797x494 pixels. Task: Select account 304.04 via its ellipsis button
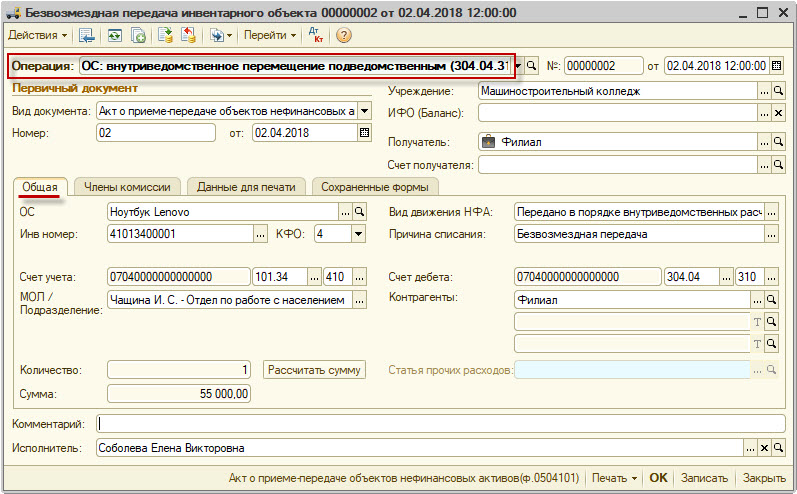coord(726,277)
